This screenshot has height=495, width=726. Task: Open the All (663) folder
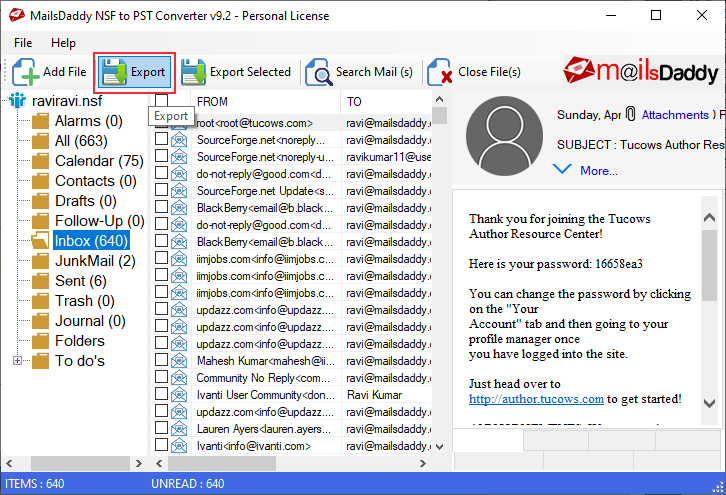(81, 141)
